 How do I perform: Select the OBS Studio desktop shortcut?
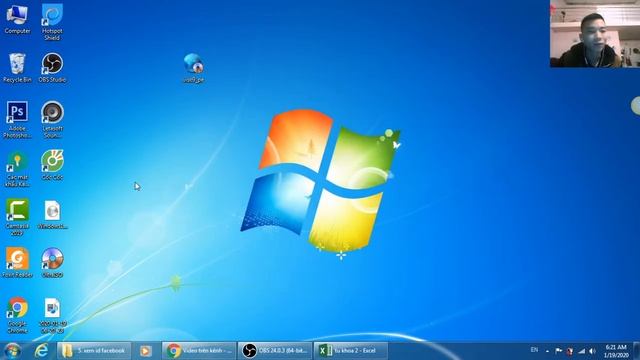pyautogui.click(x=52, y=68)
